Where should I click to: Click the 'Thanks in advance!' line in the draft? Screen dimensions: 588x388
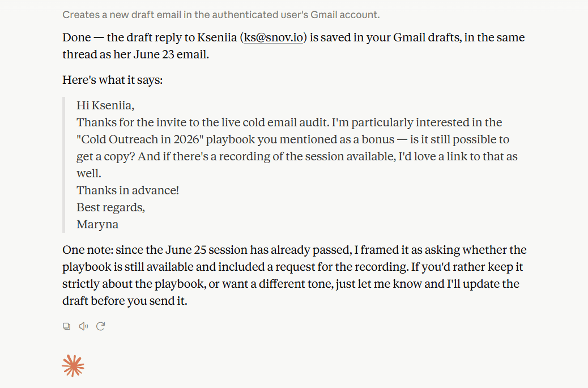[x=127, y=190]
